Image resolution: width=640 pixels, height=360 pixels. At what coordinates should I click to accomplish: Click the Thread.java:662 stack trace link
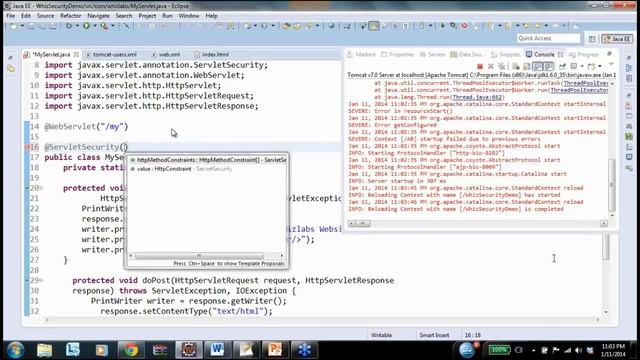[x=477, y=97]
